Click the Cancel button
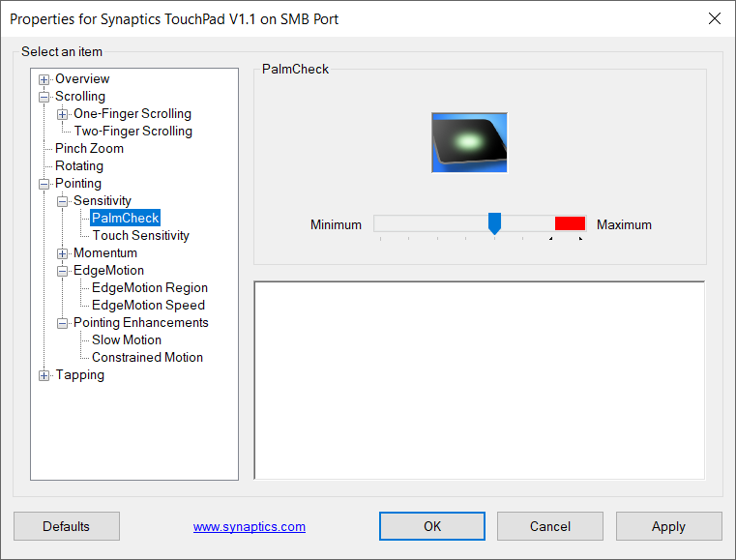Viewport: 736px width, 560px height. (x=550, y=526)
